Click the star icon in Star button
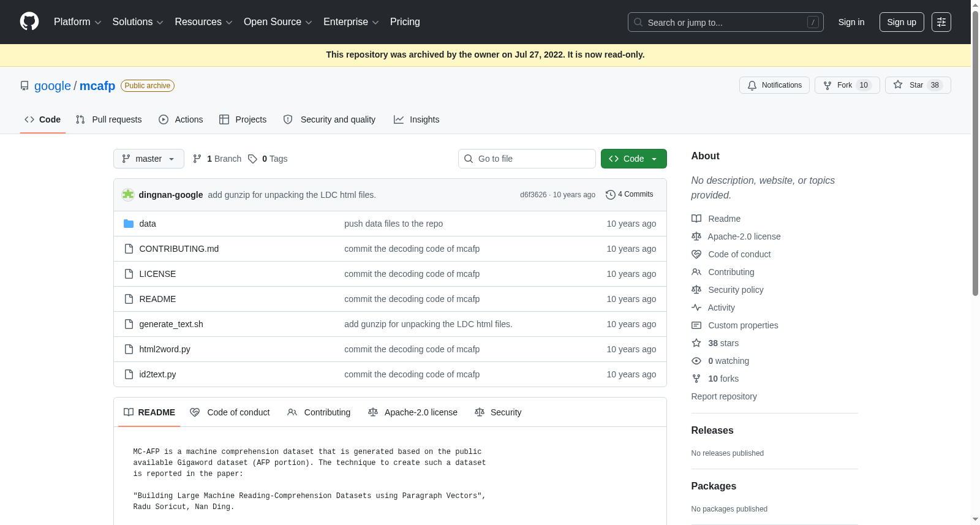980x525 pixels. pyautogui.click(x=898, y=85)
